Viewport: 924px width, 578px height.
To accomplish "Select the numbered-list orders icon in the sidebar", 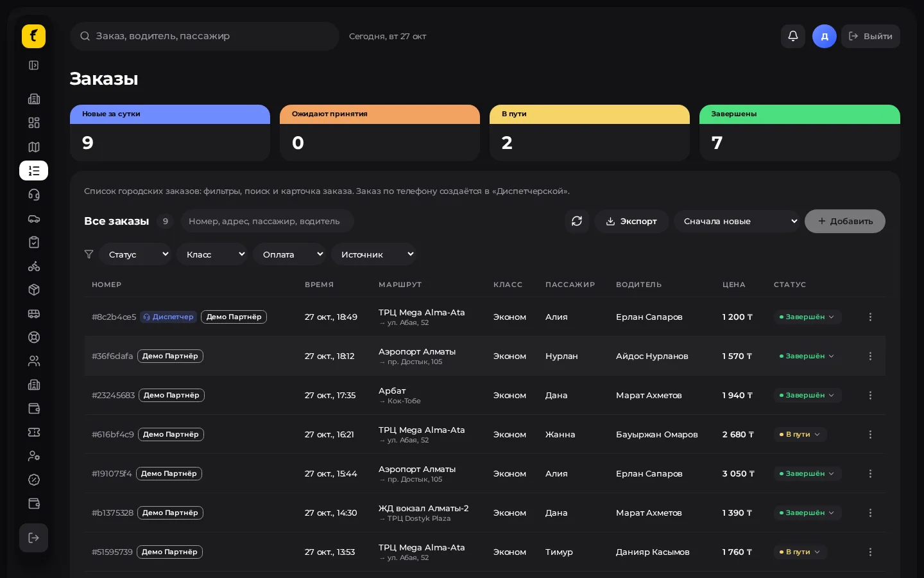I will pos(34,171).
